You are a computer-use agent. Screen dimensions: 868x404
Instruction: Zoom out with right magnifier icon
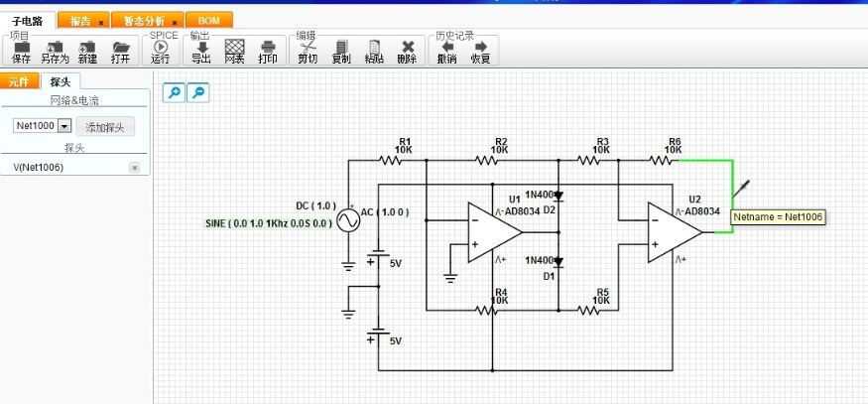(198, 92)
